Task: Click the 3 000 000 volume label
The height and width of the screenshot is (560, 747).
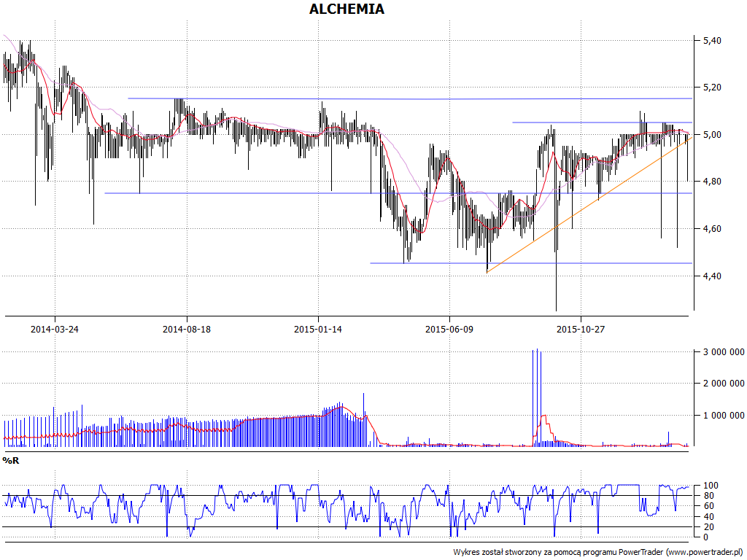Action: pos(724,352)
